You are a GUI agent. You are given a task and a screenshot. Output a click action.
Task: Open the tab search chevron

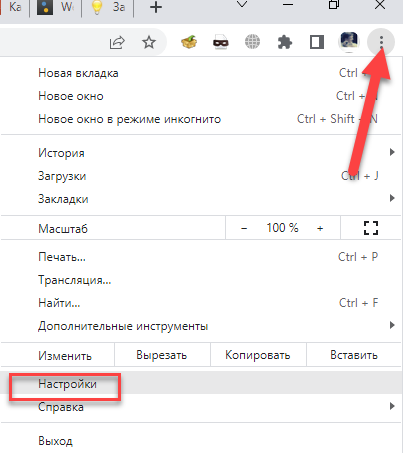[x=242, y=5]
